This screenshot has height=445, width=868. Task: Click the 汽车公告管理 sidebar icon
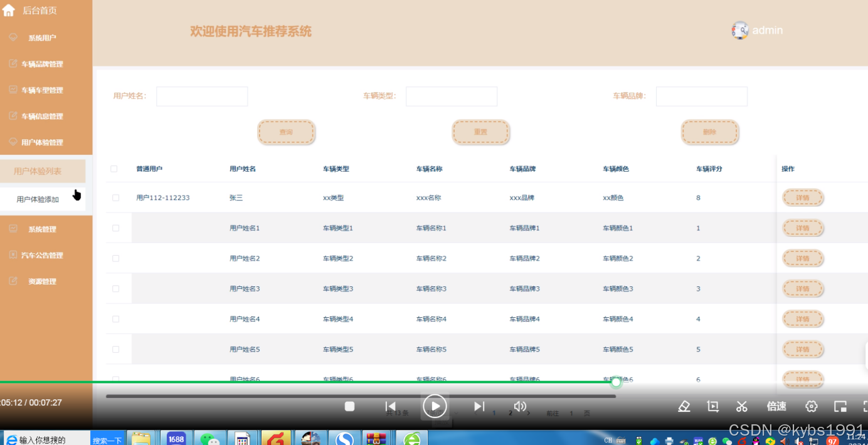click(13, 255)
